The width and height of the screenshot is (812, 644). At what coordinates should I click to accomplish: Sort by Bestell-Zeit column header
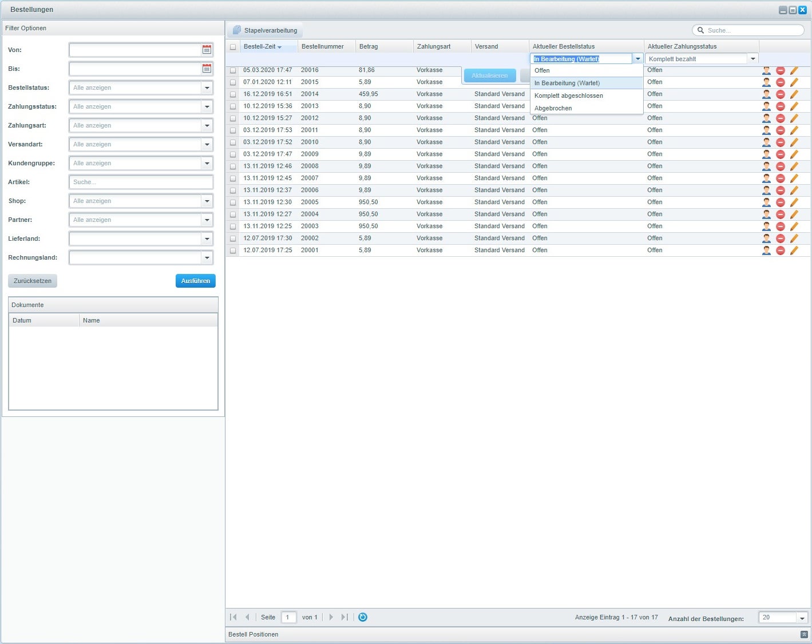268,46
